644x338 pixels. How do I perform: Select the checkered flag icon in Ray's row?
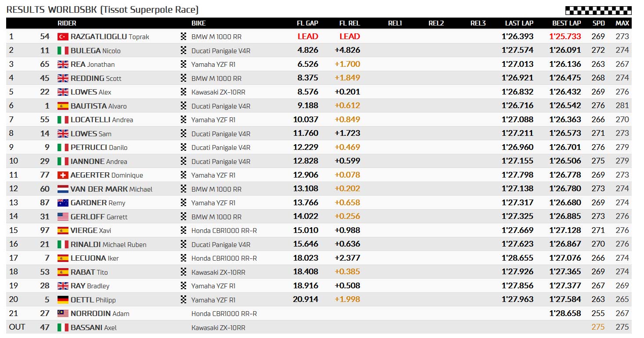point(183,286)
